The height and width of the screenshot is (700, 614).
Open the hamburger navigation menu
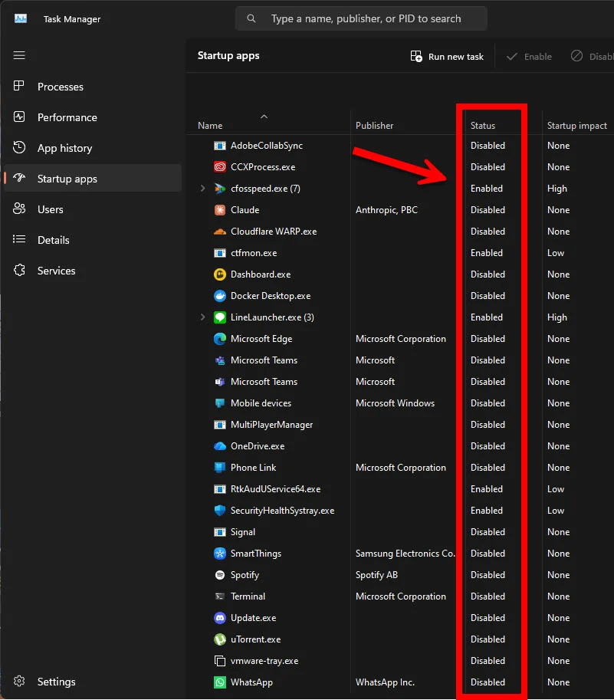click(x=19, y=55)
